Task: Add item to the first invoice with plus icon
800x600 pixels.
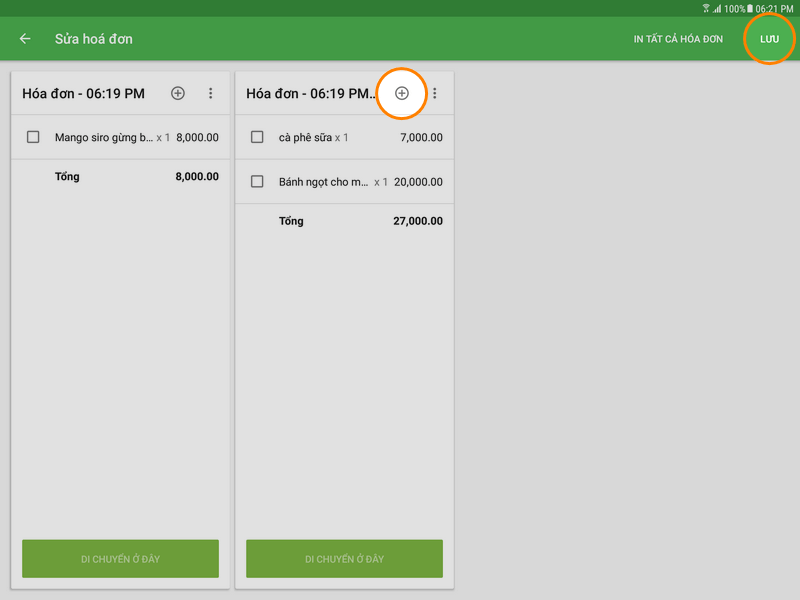Action: point(178,93)
